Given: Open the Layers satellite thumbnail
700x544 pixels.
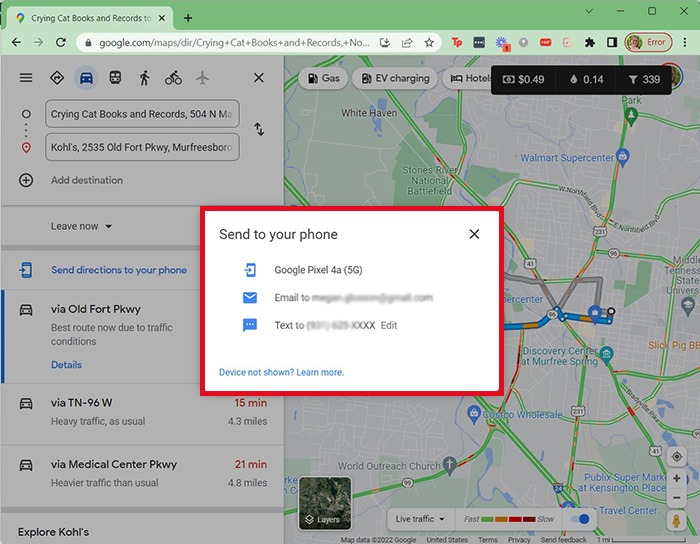Looking at the screenshot, I should pyautogui.click(x=325, y=503).
